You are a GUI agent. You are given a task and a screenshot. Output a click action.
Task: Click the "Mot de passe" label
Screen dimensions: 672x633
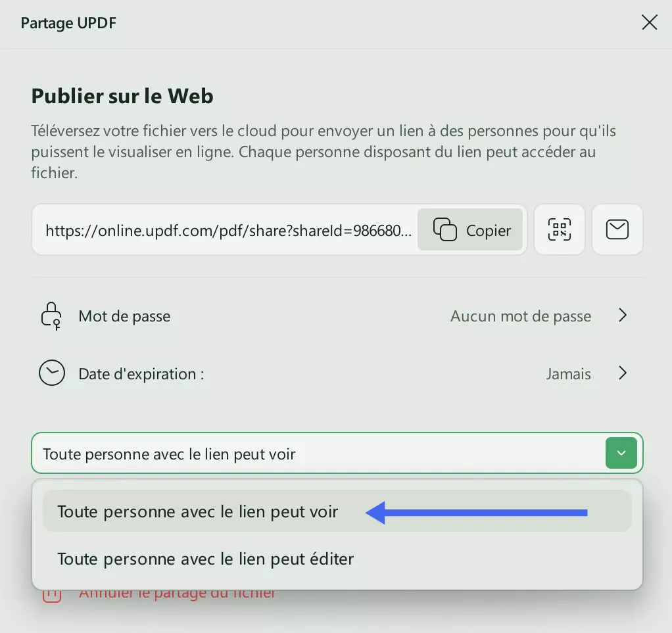pos(124,316)
